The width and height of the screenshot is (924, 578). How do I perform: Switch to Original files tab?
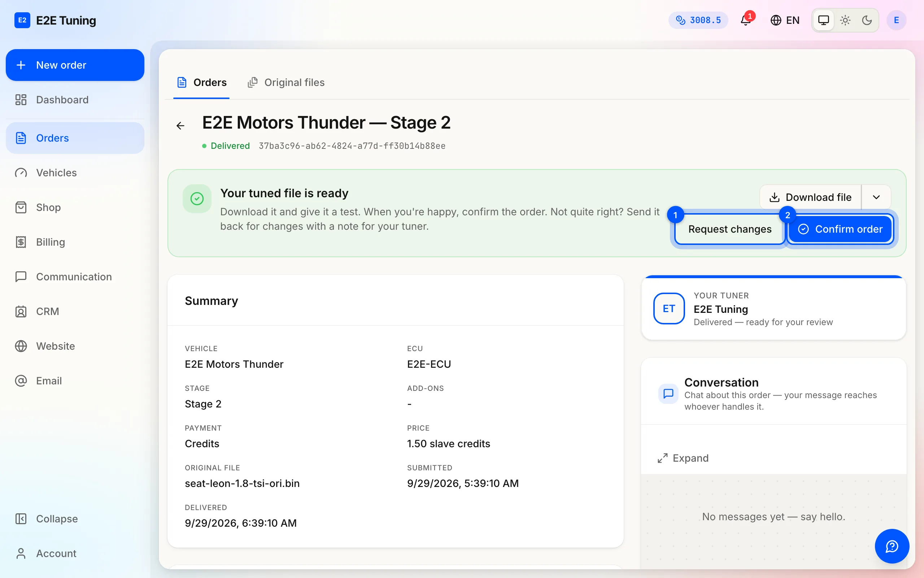tap(286, 83)
